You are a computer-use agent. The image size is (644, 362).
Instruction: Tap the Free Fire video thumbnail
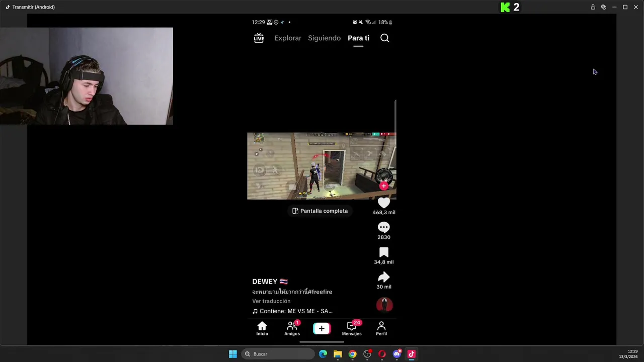point(321,166)
